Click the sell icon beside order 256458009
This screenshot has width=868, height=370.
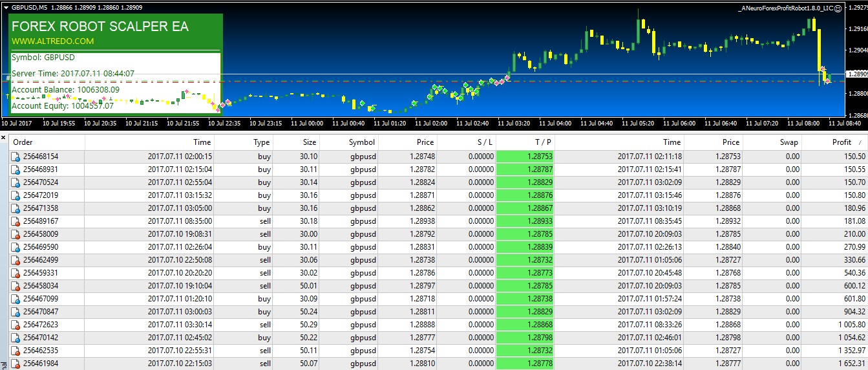16,234
